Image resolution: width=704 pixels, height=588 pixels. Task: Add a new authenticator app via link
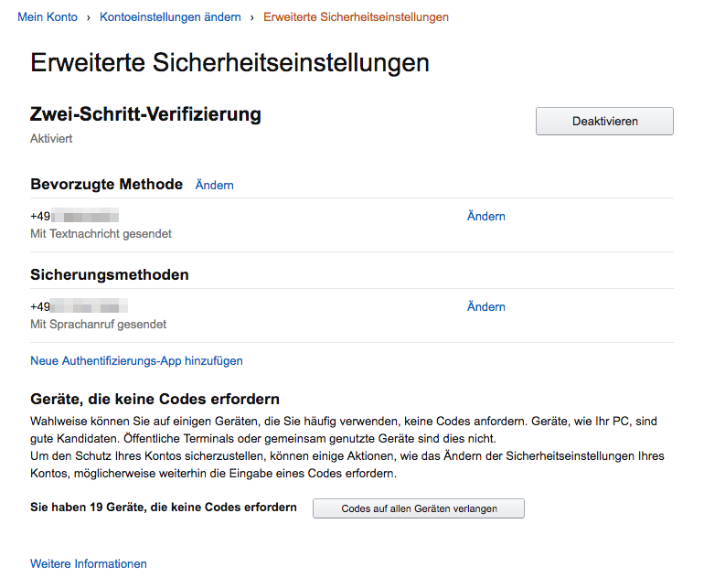136,361
